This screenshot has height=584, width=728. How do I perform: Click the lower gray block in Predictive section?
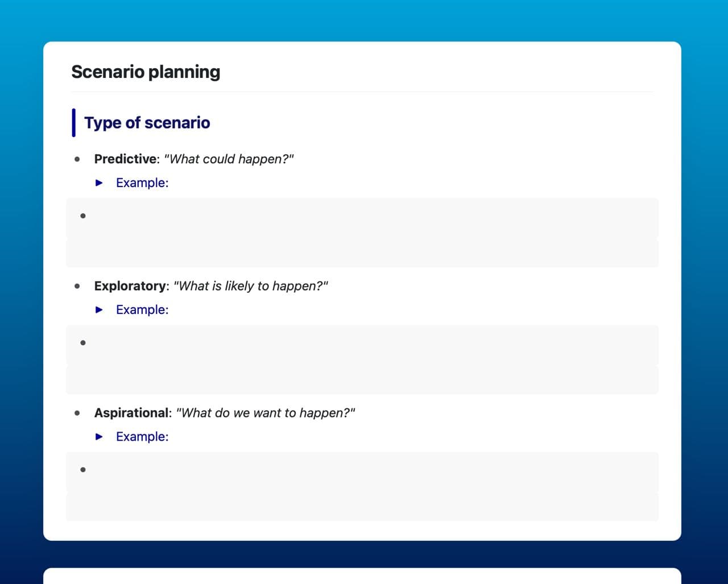coord(362,254)
